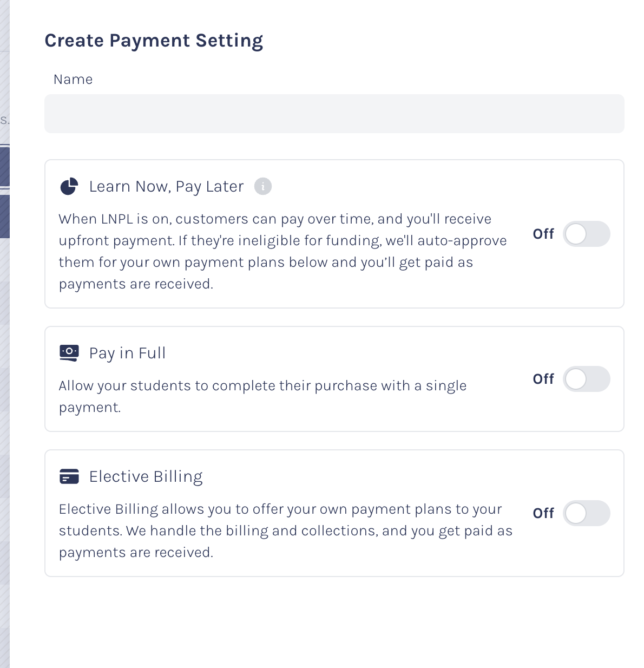
Task: Click the Off label in the Pay in Full card
Action: click(543, 379)
